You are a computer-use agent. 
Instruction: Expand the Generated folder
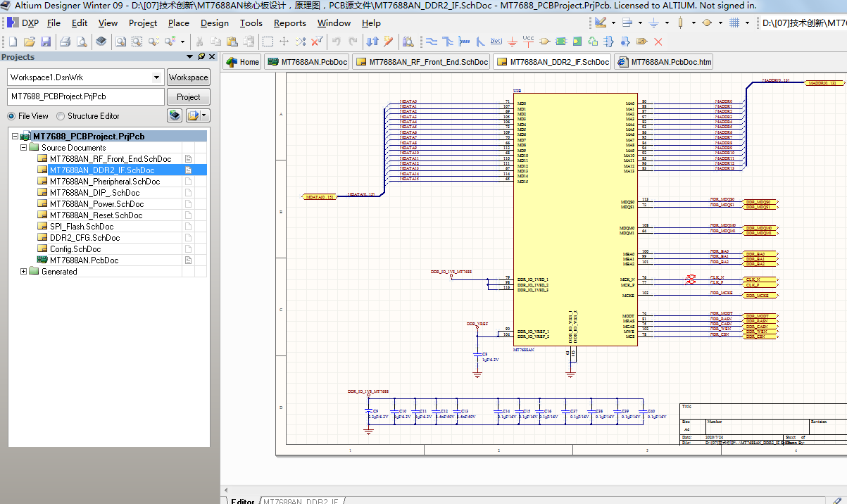pyautogui.click(x=24, y=272)
